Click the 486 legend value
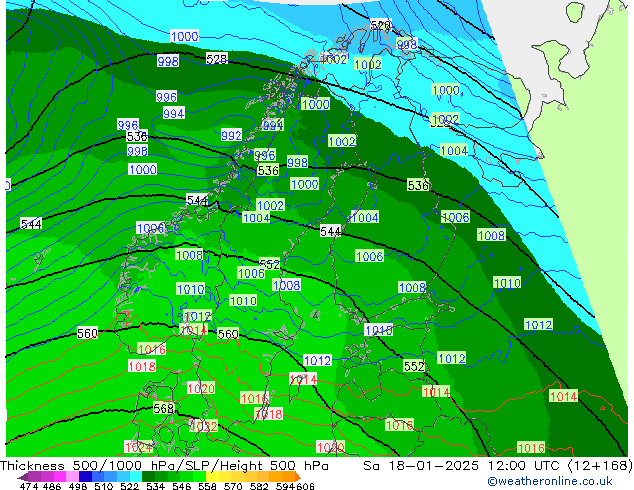This screenshot has height=490, width=634. [52, 486]
